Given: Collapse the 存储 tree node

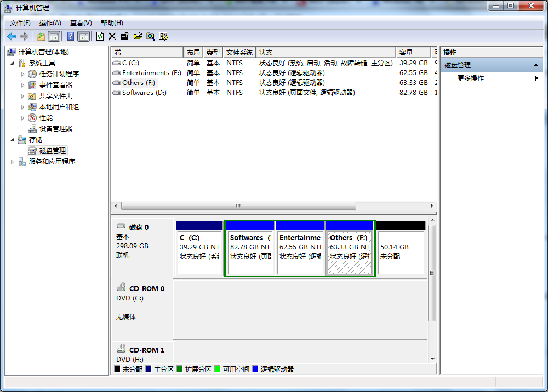Looking at the screenshot, I should pos(12,140).
